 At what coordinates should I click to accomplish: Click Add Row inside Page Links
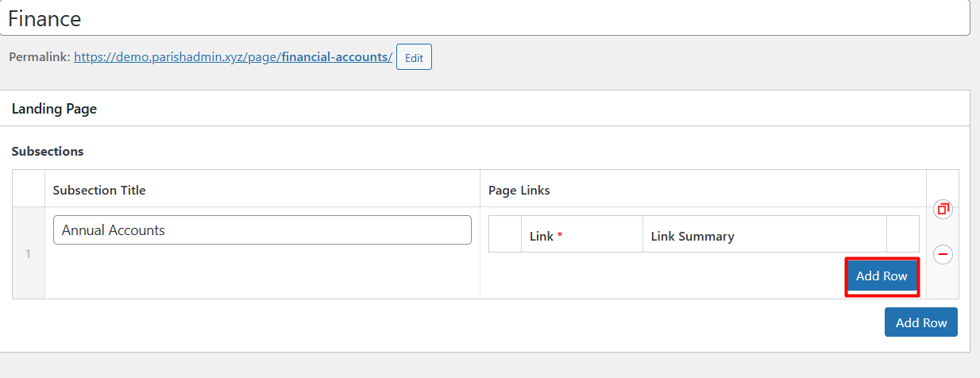pos(882,276)
